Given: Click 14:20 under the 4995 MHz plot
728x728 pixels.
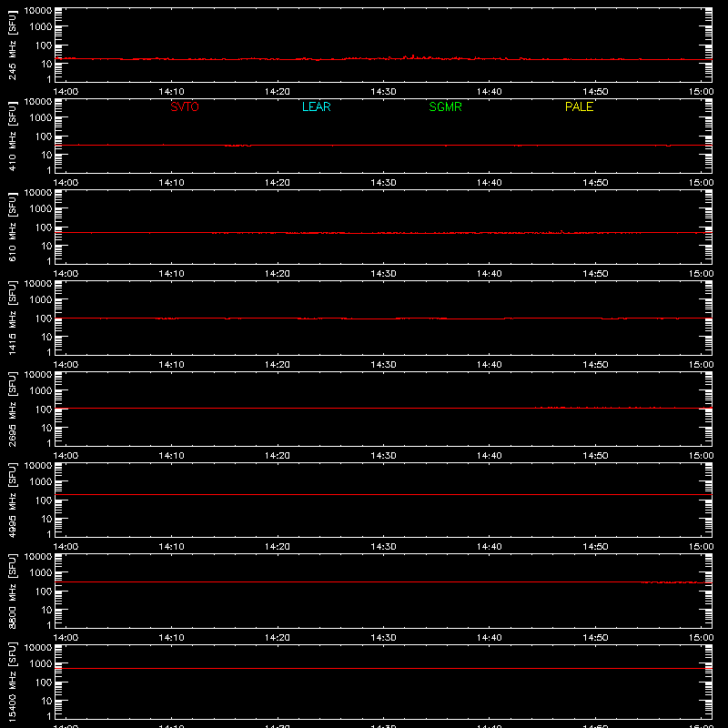Looking at the screenshot, I should 278,547.
